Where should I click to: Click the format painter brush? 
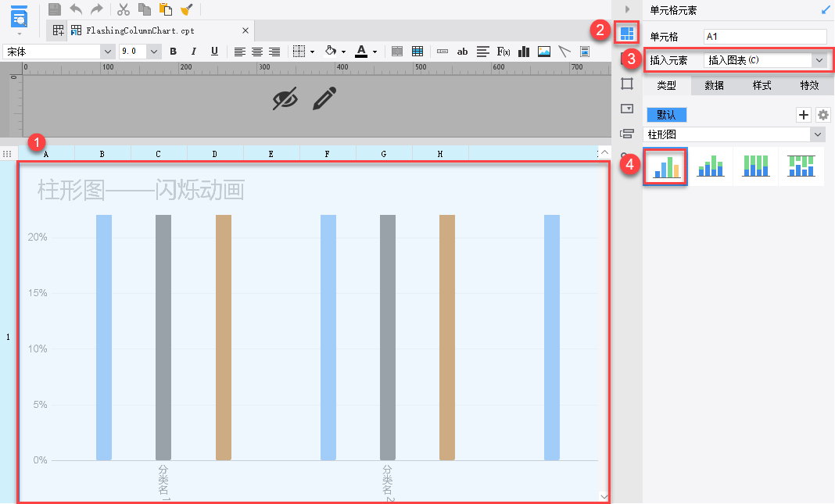click(x=186, y=9)
